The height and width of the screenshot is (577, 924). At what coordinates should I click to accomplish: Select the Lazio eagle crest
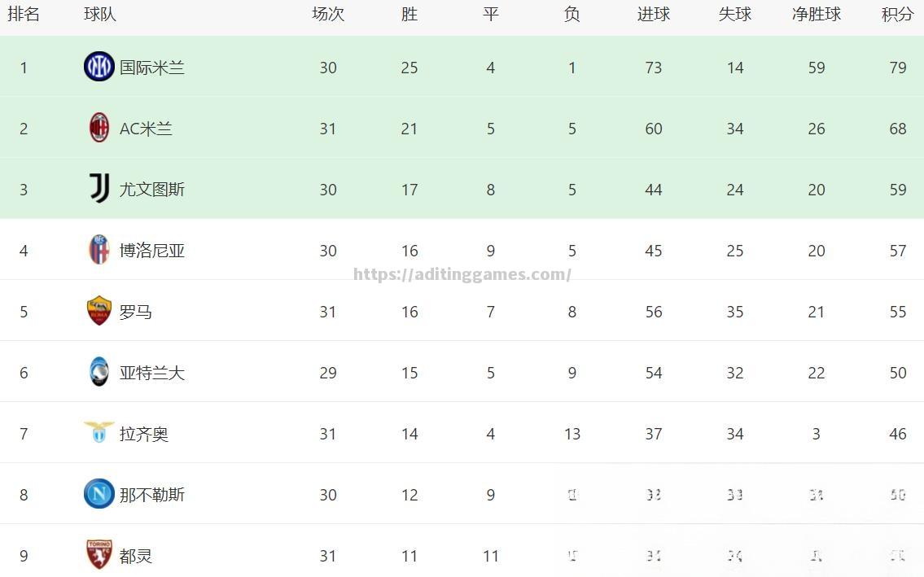point(99,432)
